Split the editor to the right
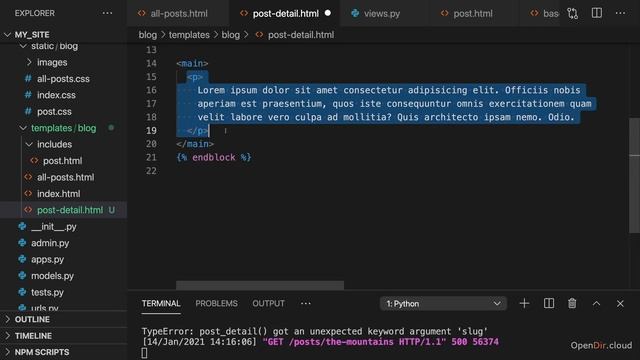 pyautogui.click(x=596, y=13)
